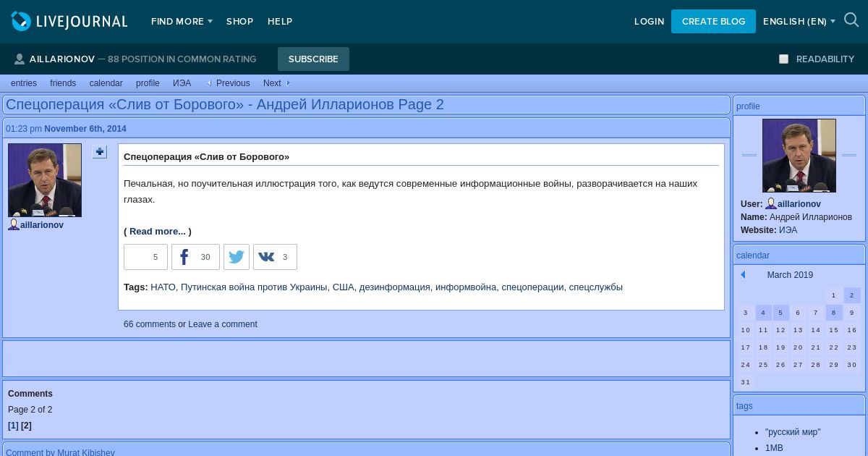The height and width of the screenshot is (456, 868).
Task: Click the ИЭА website link in profile
Action: coord(788,230)
